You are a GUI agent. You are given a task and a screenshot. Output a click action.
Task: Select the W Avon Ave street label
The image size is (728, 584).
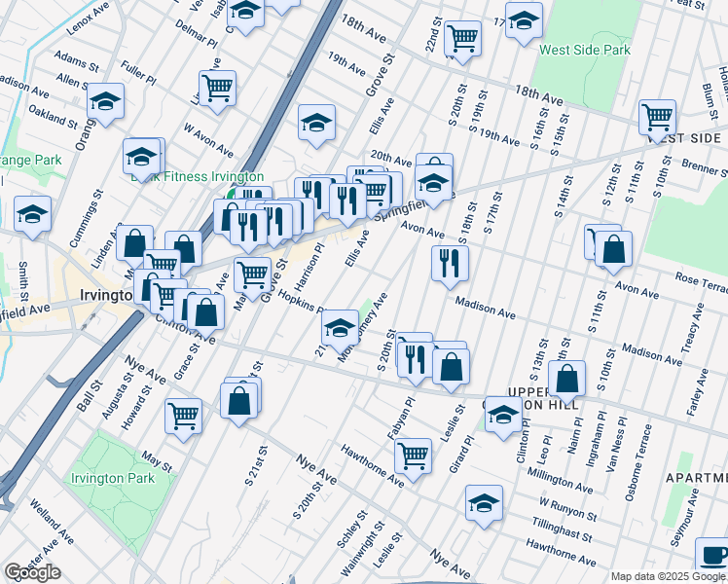click(208, 140)
